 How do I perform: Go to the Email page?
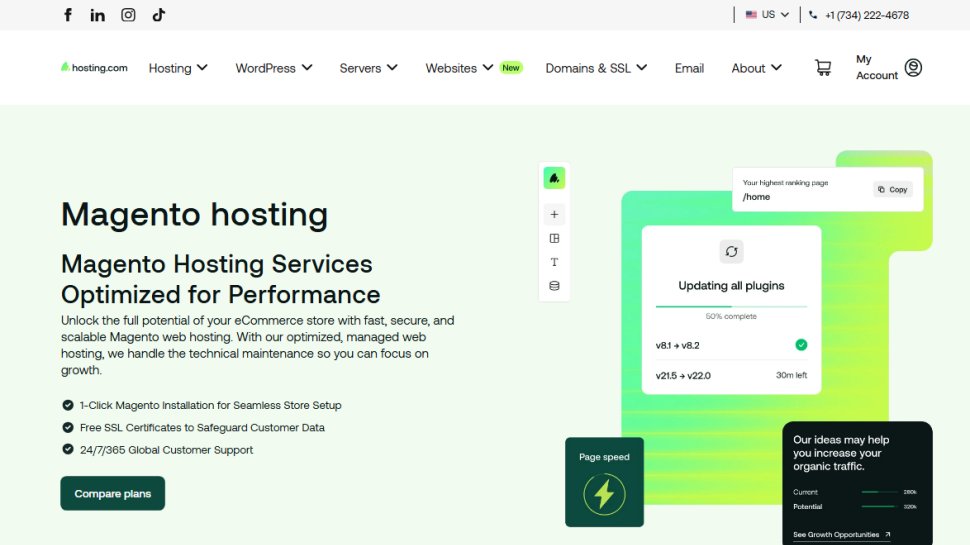point(689,68)
